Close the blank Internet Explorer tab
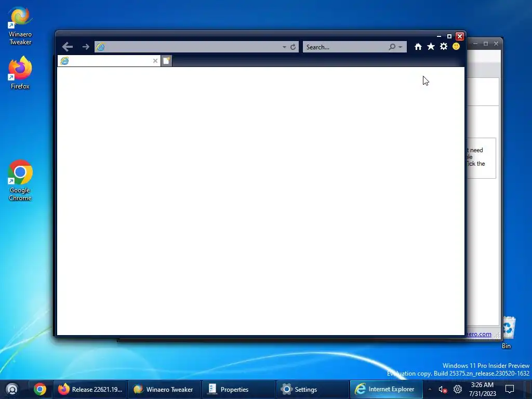This screenshot has height=399, width=532. click(155, 61)
